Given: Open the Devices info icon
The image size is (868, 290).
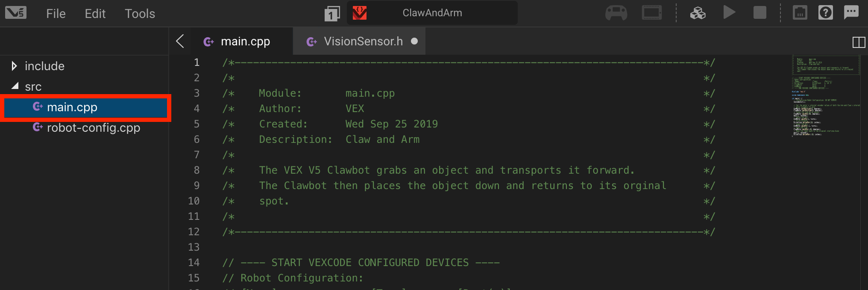Looking at the screenshot, I should [800, 12].
